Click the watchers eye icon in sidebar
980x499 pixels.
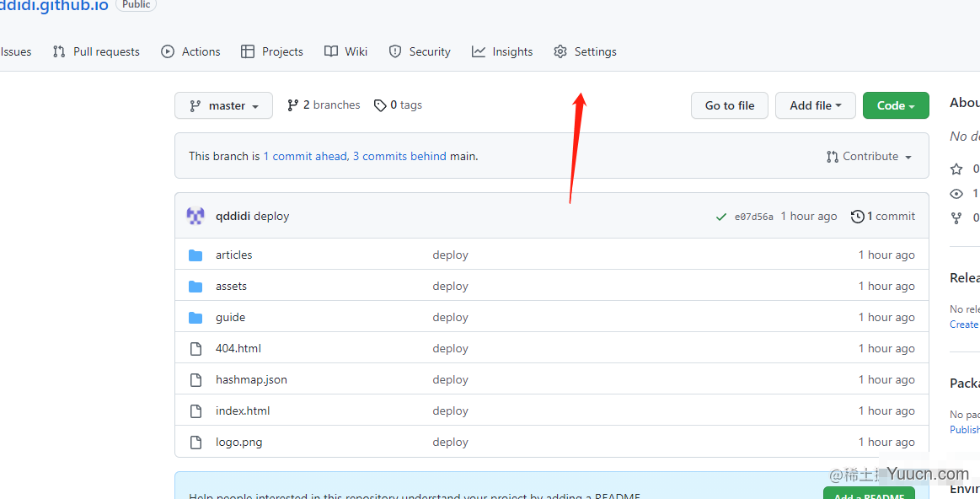(956, 194)
